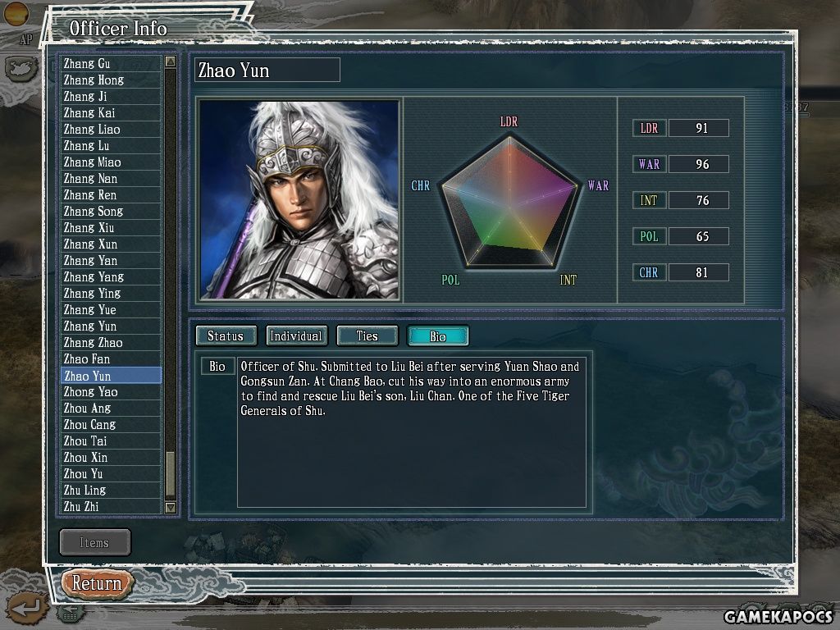Image resolution: width=840 pixels, height=630 pixels.
Task: Click the Return button
Action: [x=97, y=583]
